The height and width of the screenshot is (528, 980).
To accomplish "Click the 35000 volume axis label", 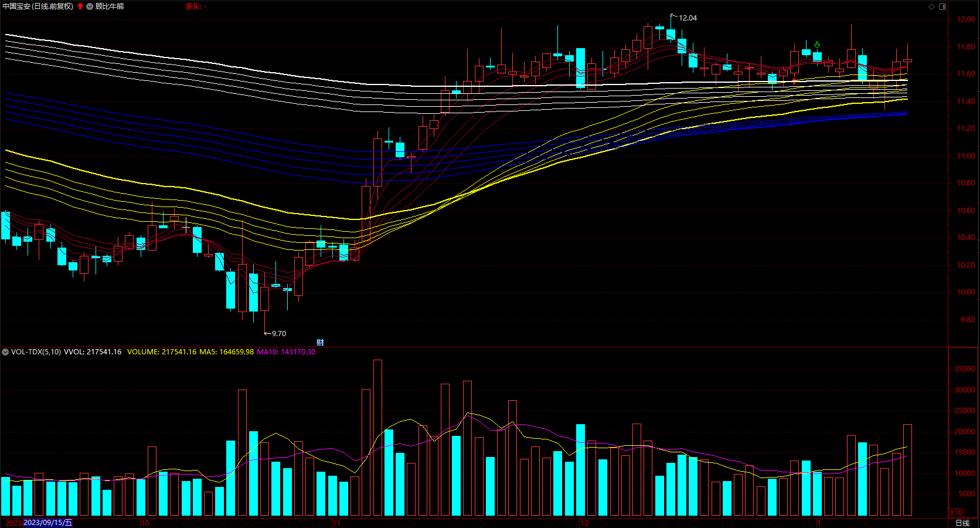I will pos(965,369).
